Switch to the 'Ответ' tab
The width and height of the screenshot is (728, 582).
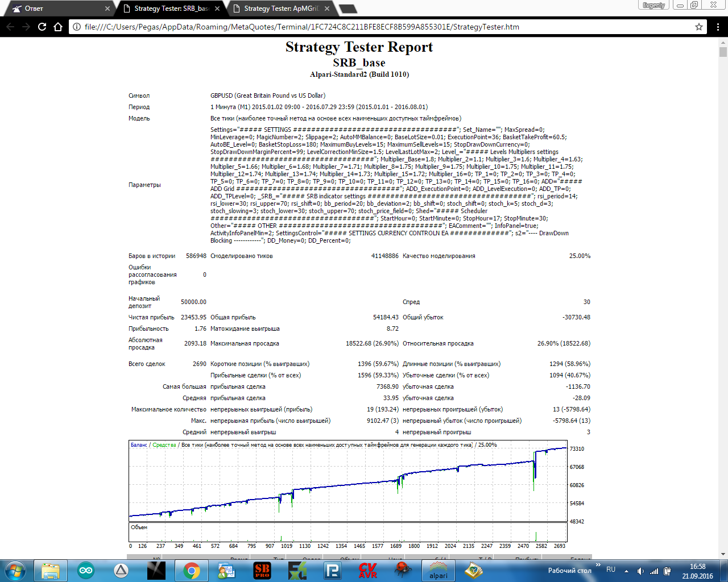(61, 9)
